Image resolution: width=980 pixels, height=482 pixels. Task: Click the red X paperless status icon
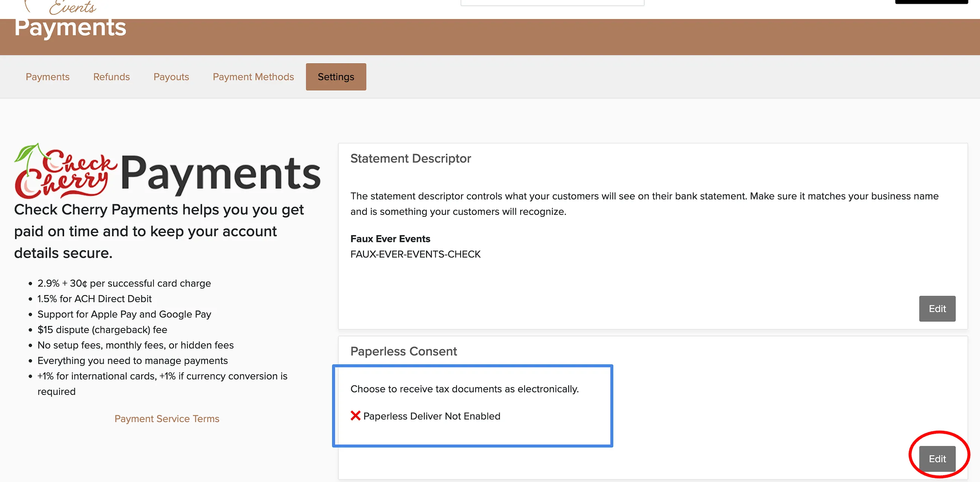355,416
